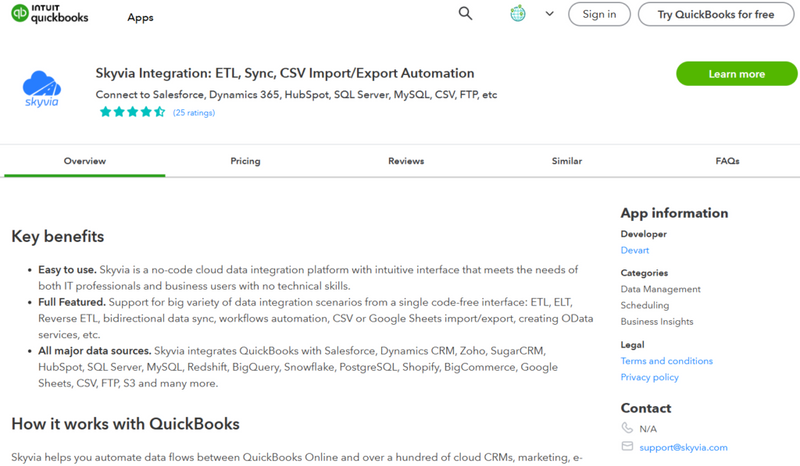Screen dimensions: 800x466
Task: Expand the region selector chevron
Action: 549,14
